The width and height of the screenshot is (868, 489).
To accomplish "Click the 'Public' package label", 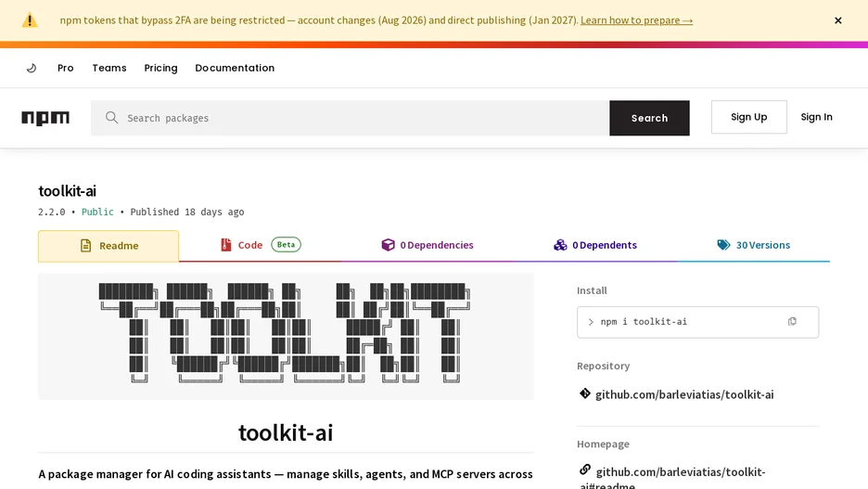I will tap(97, 212).
